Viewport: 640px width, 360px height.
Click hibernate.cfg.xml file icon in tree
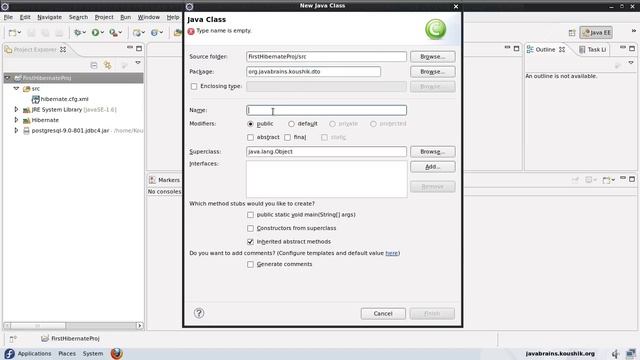coord(36,99)
